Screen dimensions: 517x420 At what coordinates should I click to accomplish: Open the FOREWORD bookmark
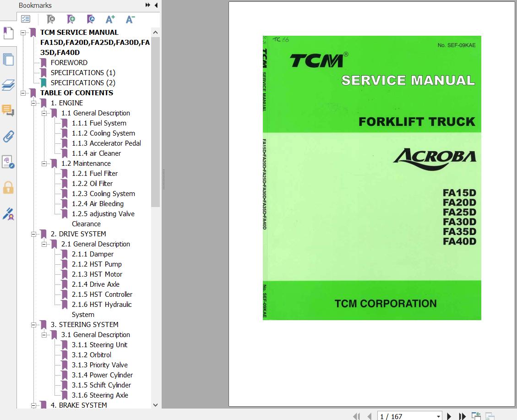pyautogui.click(x=69, y=62)
